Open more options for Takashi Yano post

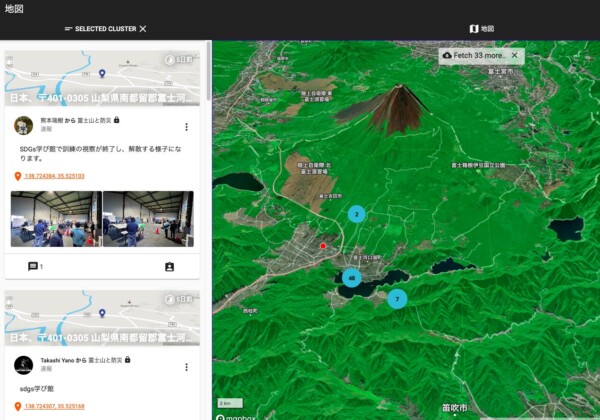tap(186, 367)
